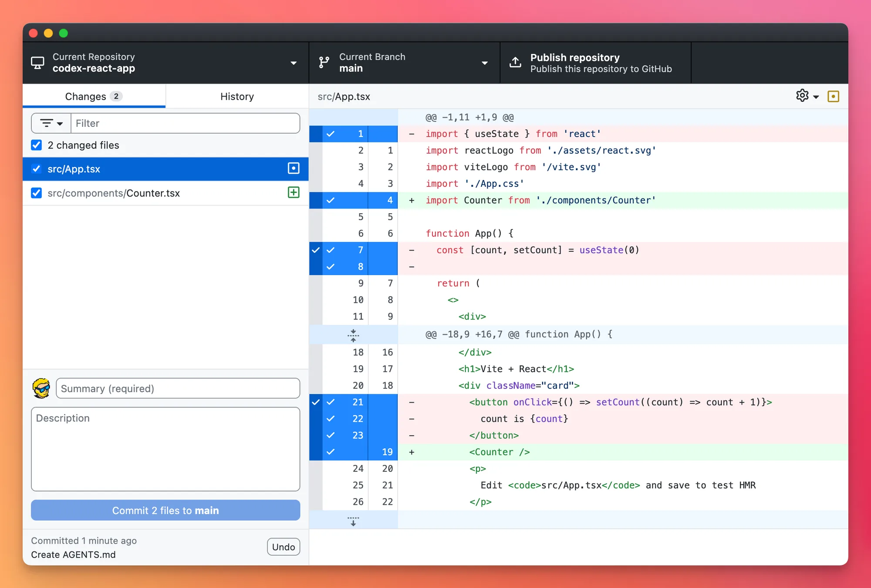Image resolution: width=871 pixels, height=588 pixels.
Task: Click the changes count badge 2
Action: point(116,96)
